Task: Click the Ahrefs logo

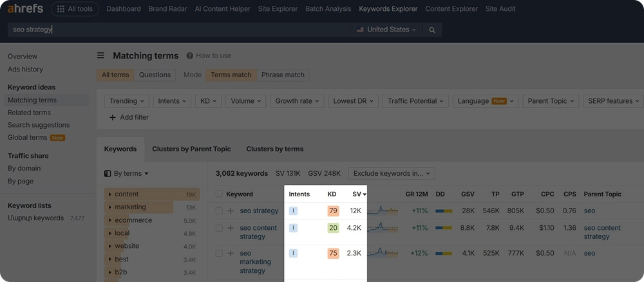Action: (x=26, y=8)
